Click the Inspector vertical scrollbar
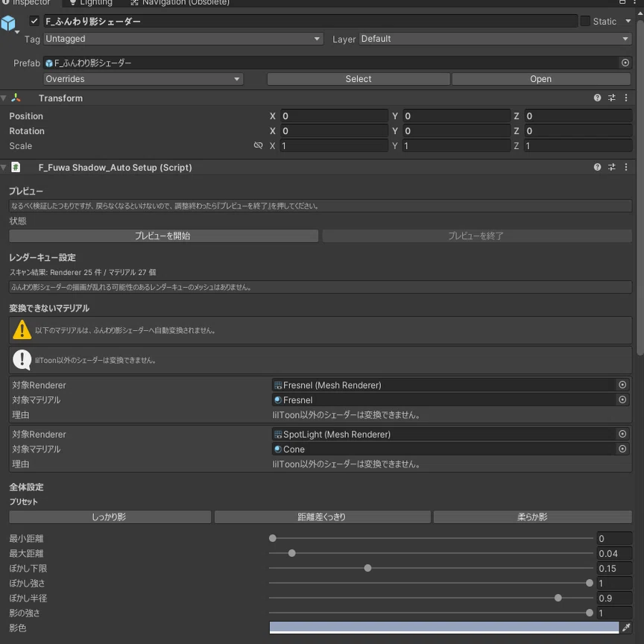The image size is (644, 644). click(x=640, y=187)
